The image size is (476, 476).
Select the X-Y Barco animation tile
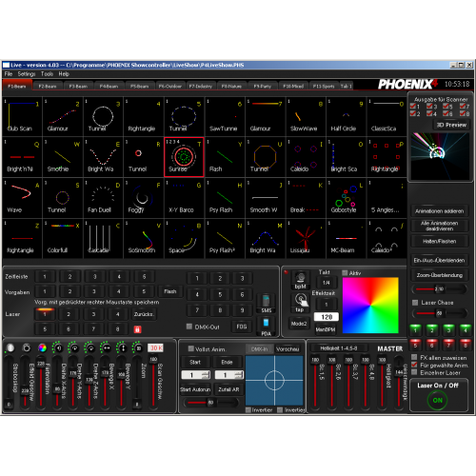click(184, 198)
